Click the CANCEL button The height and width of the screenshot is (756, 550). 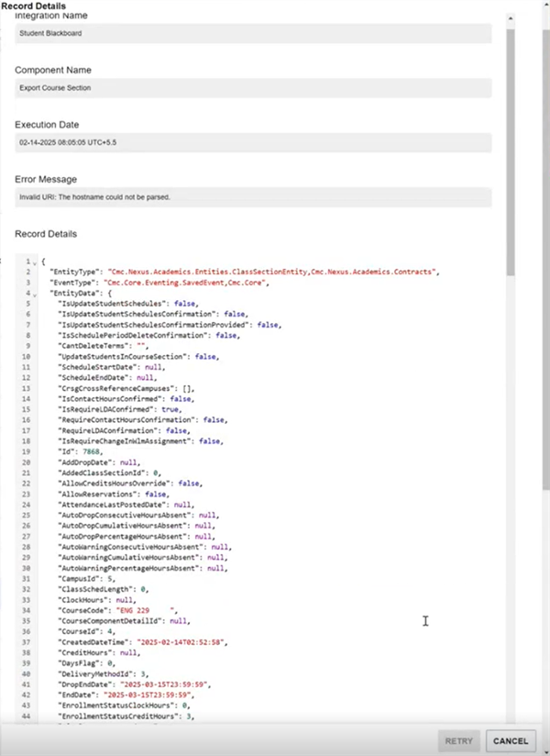tap(511, 741)
